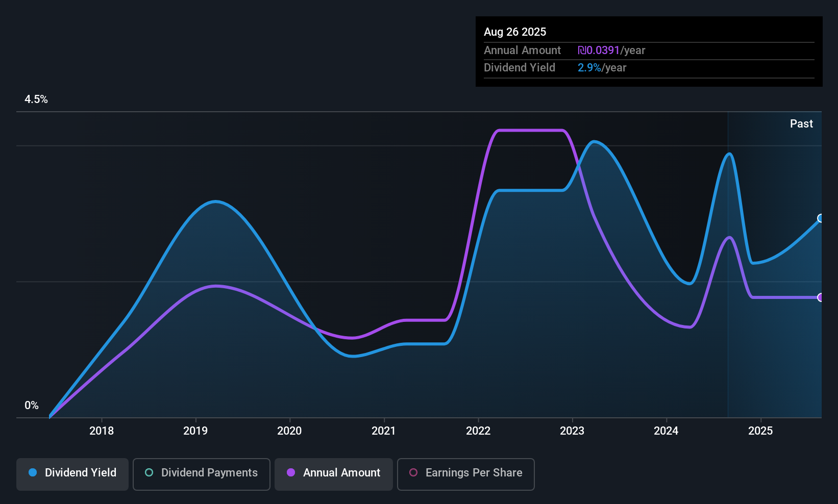Image resolution: width=838 pixels, height=504 pixels.
Task: Select the blue endpoint marker on yield line
Action: pyautogui.click(x=821, y=218)
